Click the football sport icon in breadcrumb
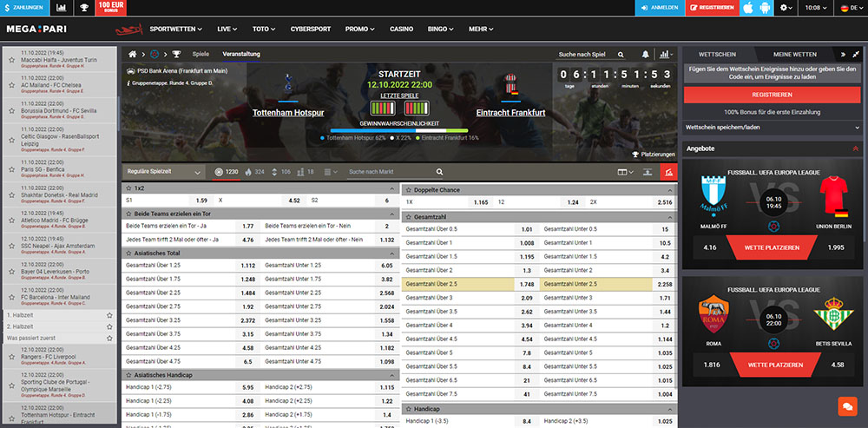 [x=155, y=55]
